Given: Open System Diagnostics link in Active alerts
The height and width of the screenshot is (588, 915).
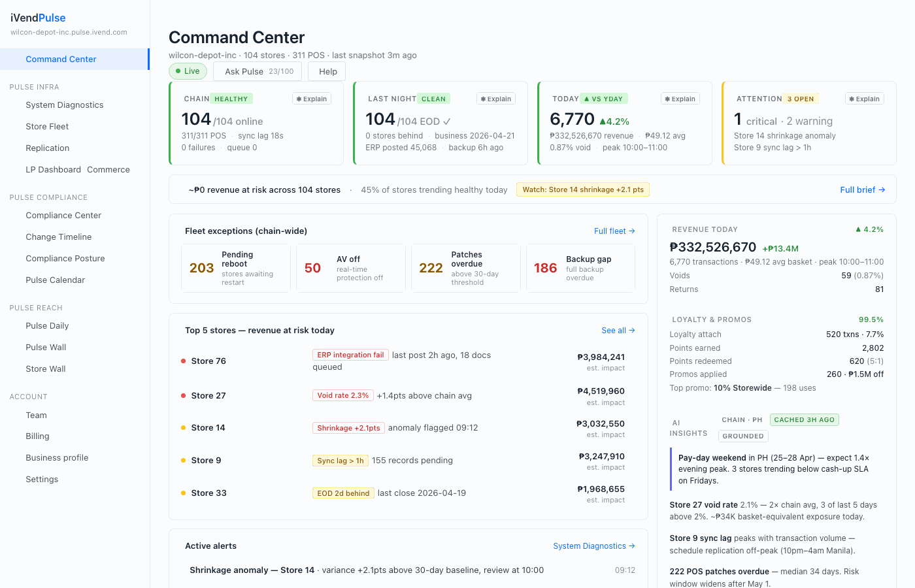Looking at the screenshot, I should point(594,546).
